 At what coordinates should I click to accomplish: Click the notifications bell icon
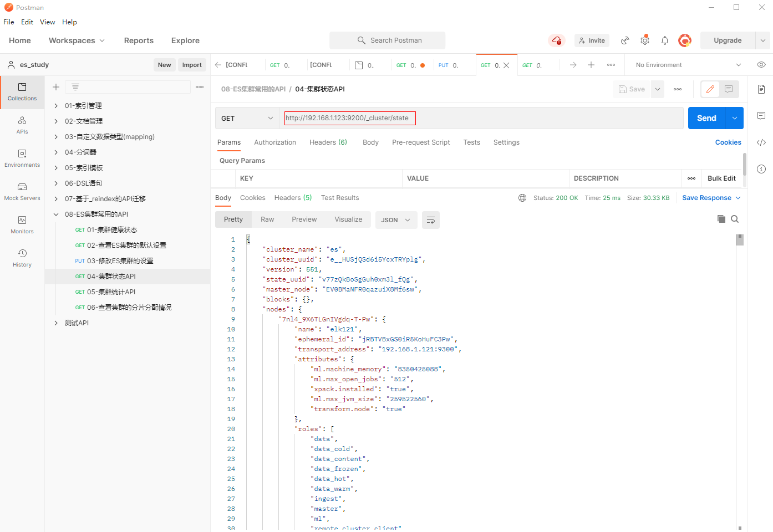[664, 40]
